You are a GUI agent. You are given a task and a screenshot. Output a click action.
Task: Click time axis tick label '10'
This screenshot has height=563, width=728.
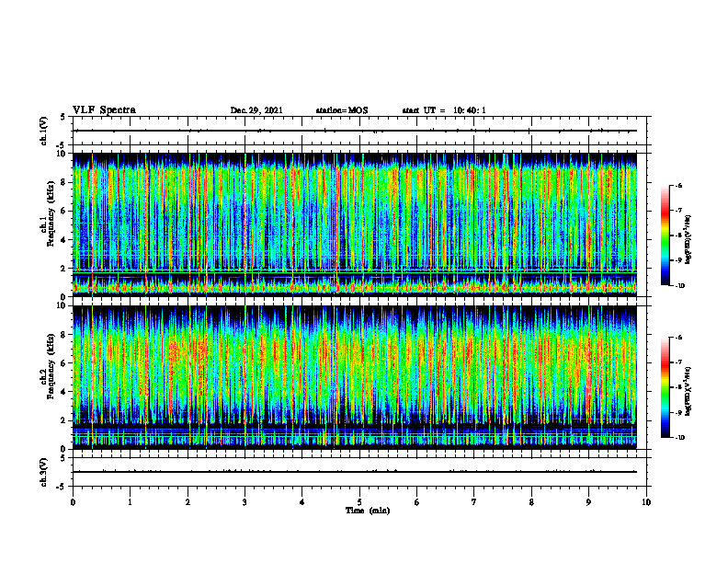[646, 502]
